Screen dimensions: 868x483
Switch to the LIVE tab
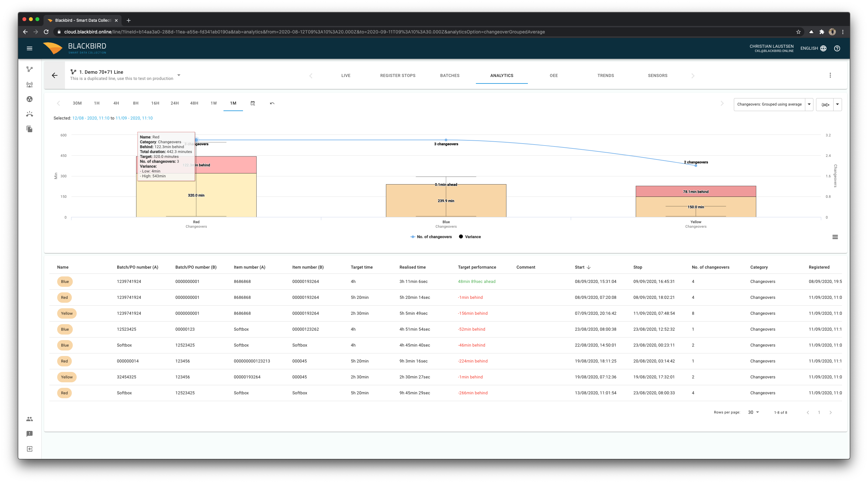pos(346,75)
